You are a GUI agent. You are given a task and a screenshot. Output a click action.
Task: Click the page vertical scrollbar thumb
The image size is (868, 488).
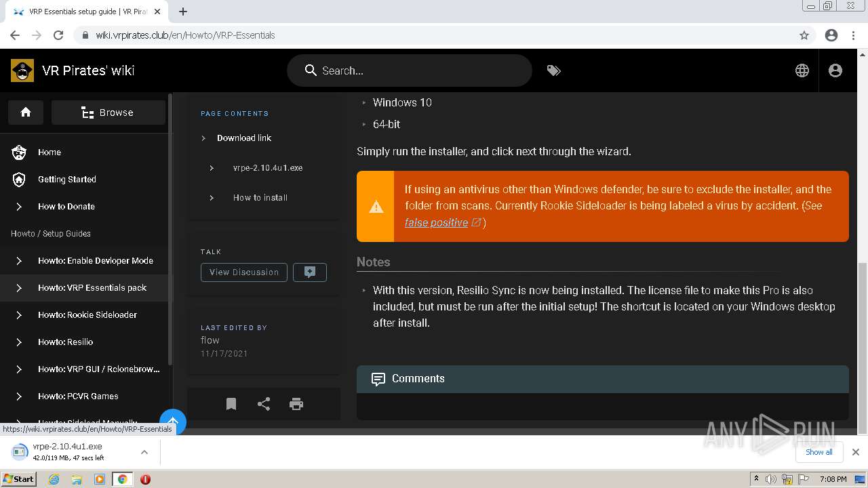tap(863, 347)
